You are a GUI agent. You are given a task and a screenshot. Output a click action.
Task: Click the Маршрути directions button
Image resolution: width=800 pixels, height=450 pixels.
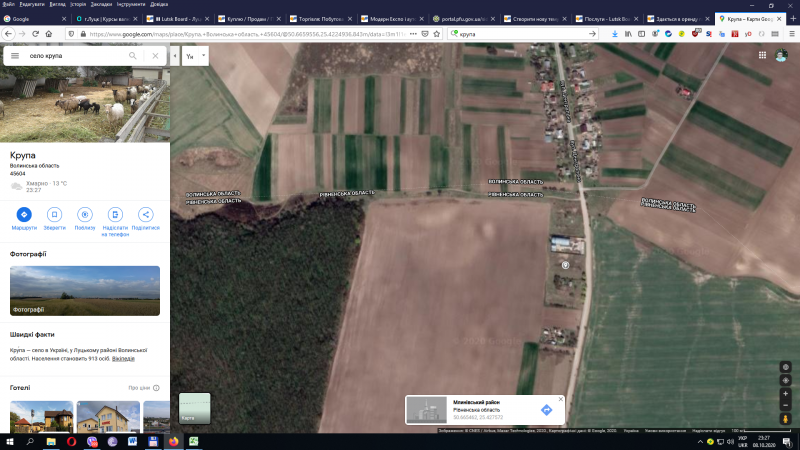[24, 214]
